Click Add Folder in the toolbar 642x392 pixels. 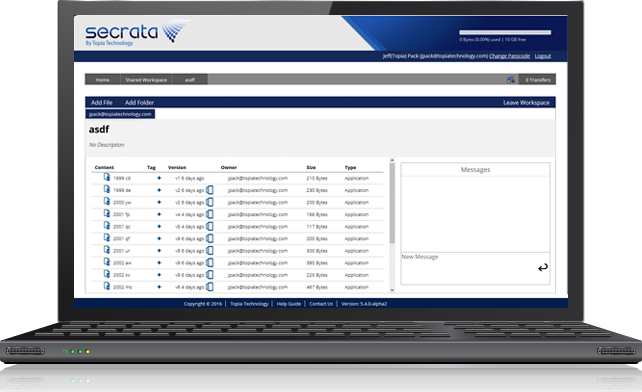coord(139,102)
